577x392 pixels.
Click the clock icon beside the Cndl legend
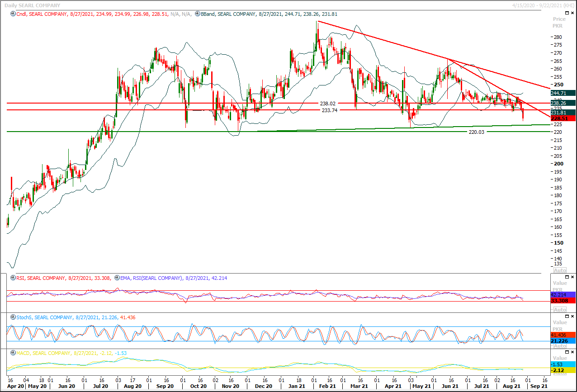coord(12,14)
